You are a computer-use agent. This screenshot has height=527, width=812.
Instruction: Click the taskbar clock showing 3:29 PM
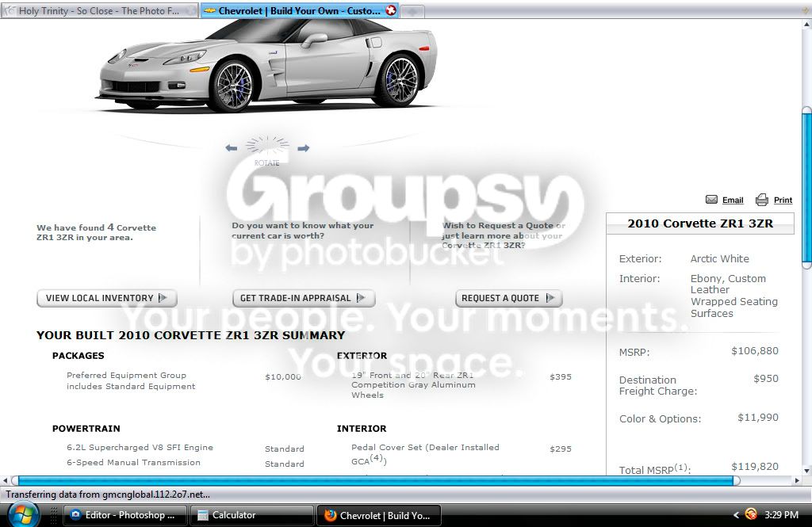tap(781, 514)
